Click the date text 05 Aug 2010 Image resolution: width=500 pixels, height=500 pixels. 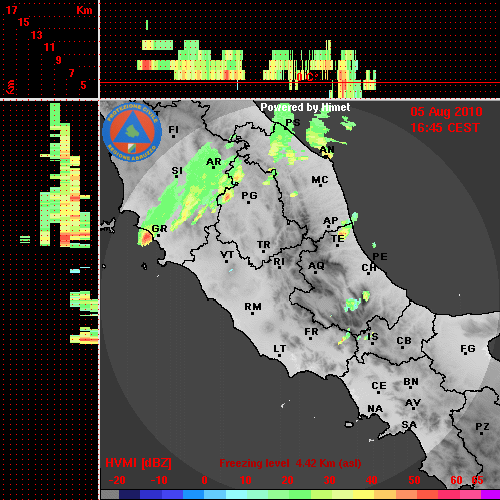(x=446, y=112)
